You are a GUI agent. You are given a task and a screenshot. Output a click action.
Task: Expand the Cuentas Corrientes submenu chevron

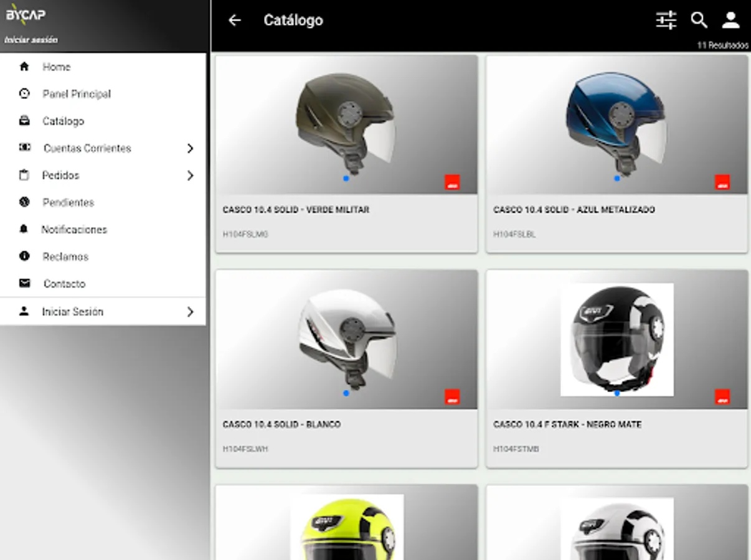190,148
